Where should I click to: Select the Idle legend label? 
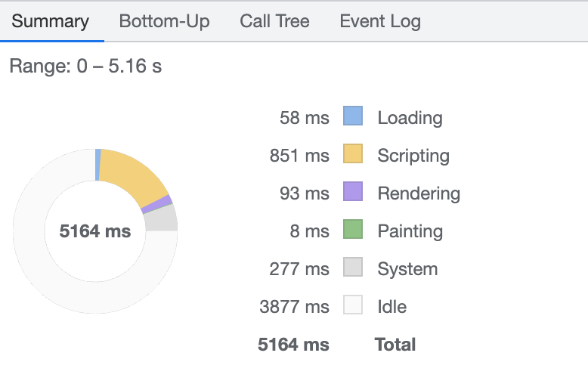[x=392, y=307]
